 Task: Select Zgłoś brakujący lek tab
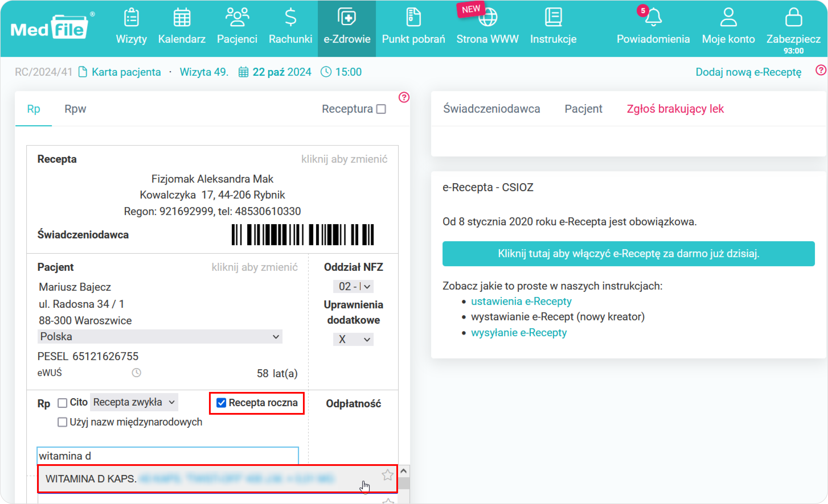pos(675,109)
